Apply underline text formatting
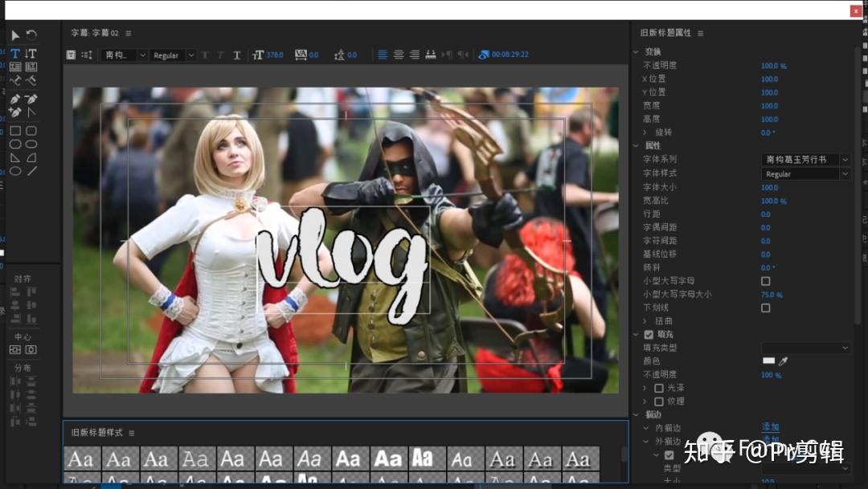This screenshot has height=489, width=868. point(237,55)
